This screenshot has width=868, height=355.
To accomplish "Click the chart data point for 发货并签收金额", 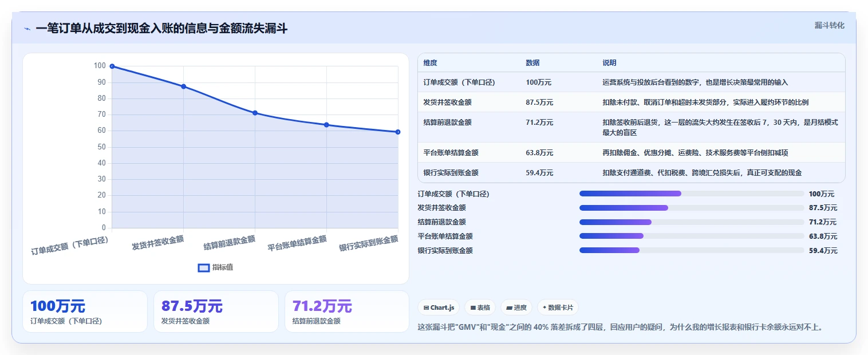I will pyautogui.click(x=184, y=86).
